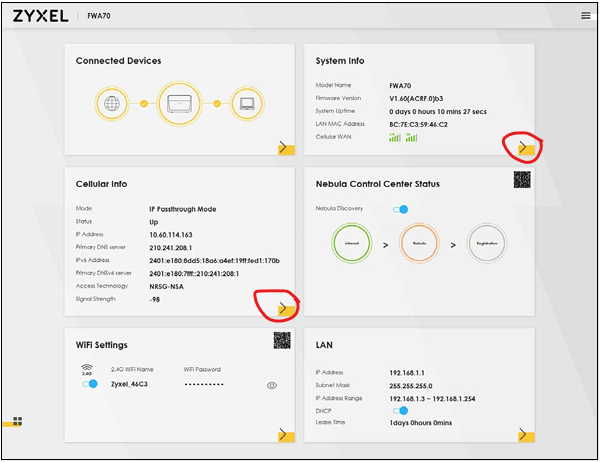Toggle the Nebula Discovery switch
This screenshot has height=462, width=603.
pyautogui.click(x=400, y=209)
